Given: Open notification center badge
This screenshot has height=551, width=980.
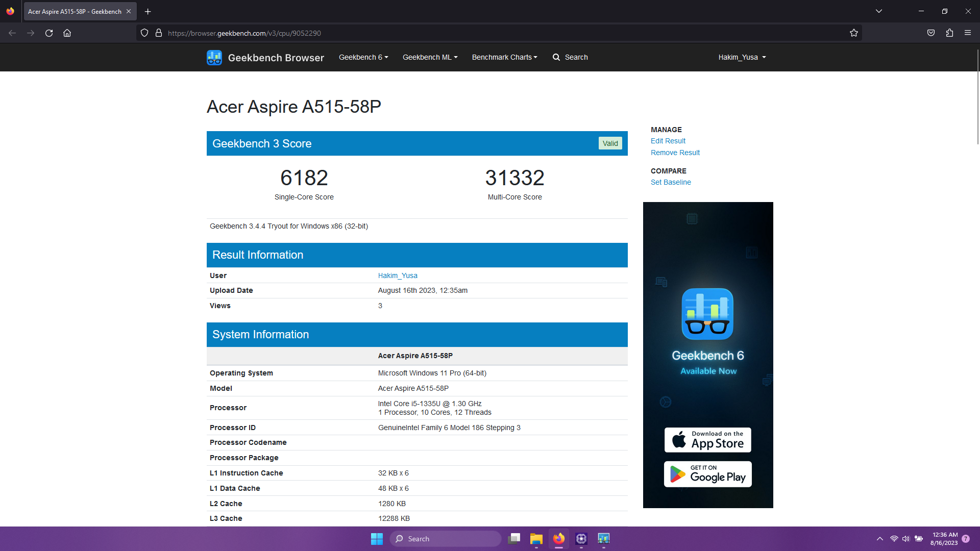Looking at the screenshot, I should [966, 539].
